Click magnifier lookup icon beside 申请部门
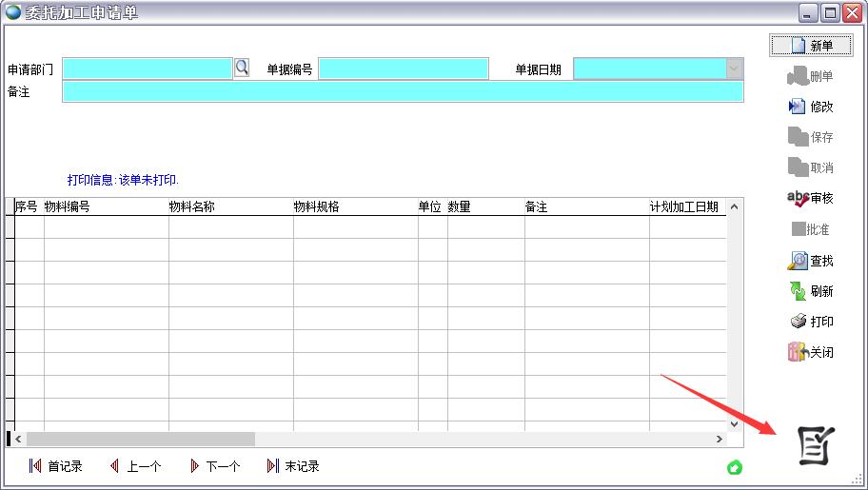868x490 pixels. 242,68
